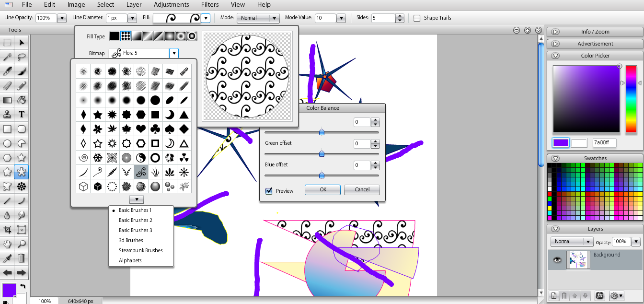Image resolution: width=644 pixels, height=304 pixels.
Task: Choose Steampunk Brushes from the list
Action: click(x=140, y=250)
